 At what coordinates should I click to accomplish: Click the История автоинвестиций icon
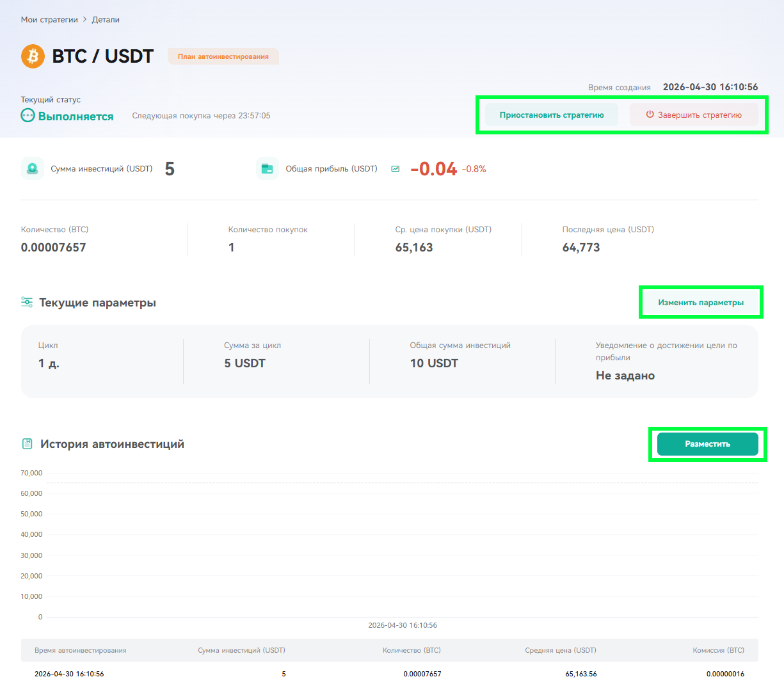click(x=28, y=443)
